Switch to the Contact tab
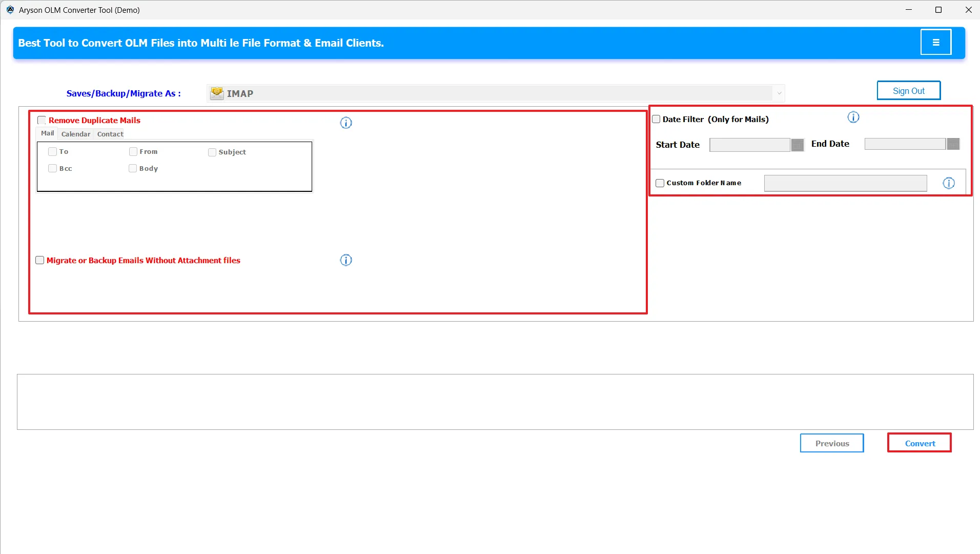980x554 pixels. [x=110, y=134]
